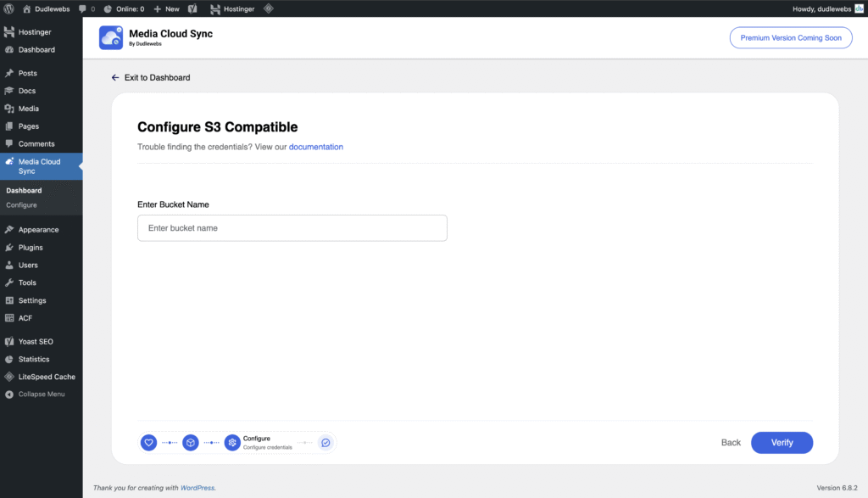Focus the Enter bucket name field
The height and width of the screenshot is (498, 868).
click(292, 228)
